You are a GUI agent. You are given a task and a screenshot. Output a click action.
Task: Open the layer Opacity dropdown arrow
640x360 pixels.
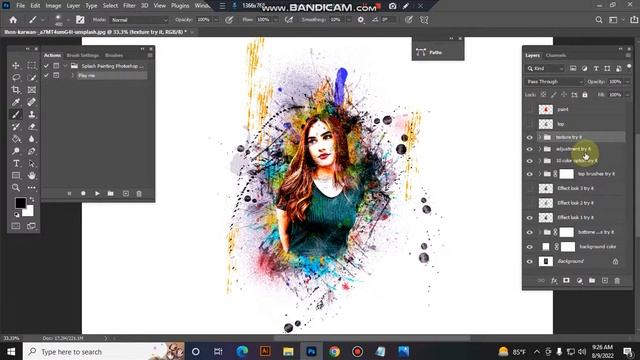click(x=628, y=82)
